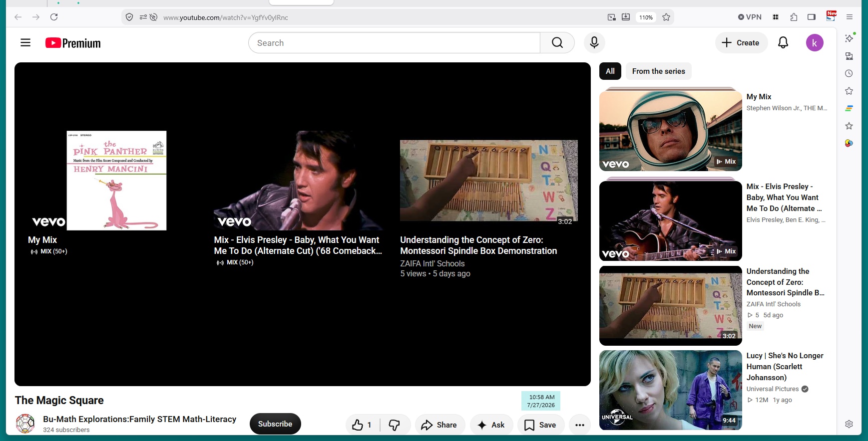Bookmark this page with star
This screenshot has width=868, height=441.
(x=666, y=17)
